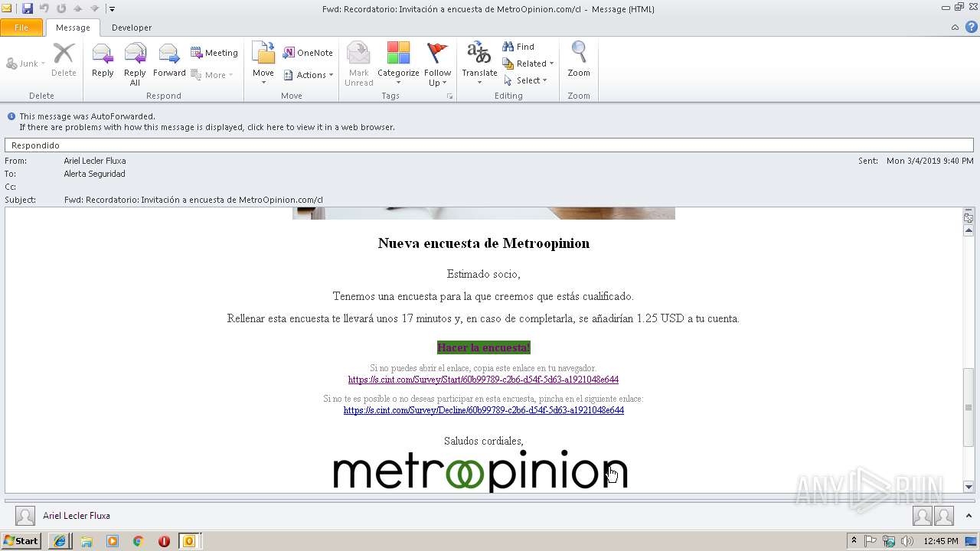Open the Survey/Start link
The height and width of the screenshot is (551, 980).
tap(483, 380)
